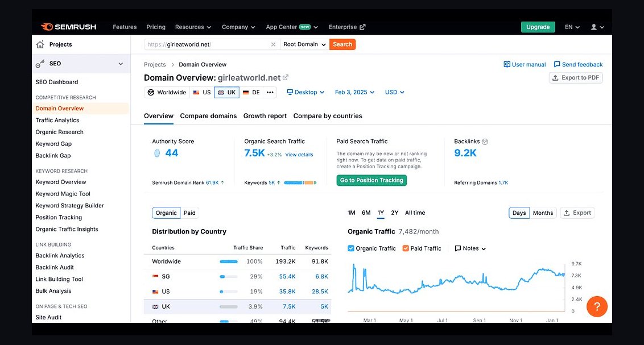Collapse the SEO sidebar section
The width and height of the screenshot is (644, 345).
(x=121, y=64)
